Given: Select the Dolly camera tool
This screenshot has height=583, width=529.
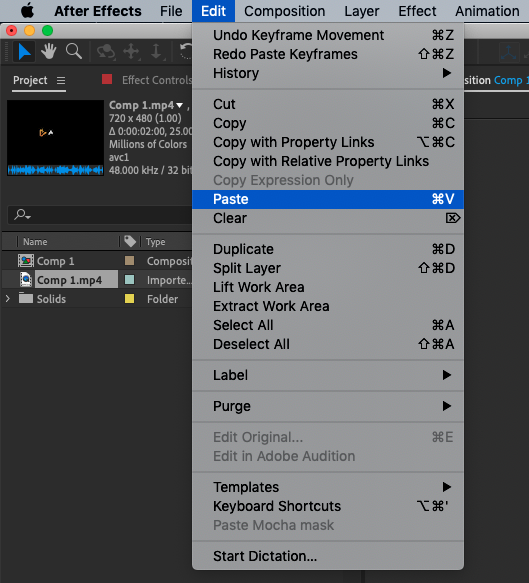Looking at the screenshot, I should pyautogui.click(x=156, y=51).
